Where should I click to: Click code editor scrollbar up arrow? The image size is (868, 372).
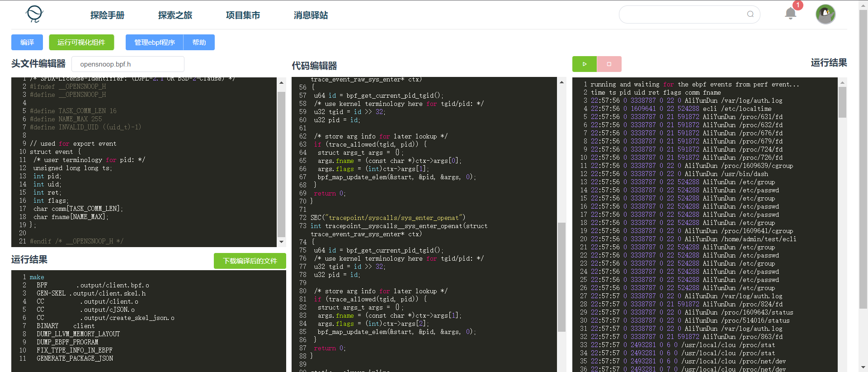(x=561, y=82)
